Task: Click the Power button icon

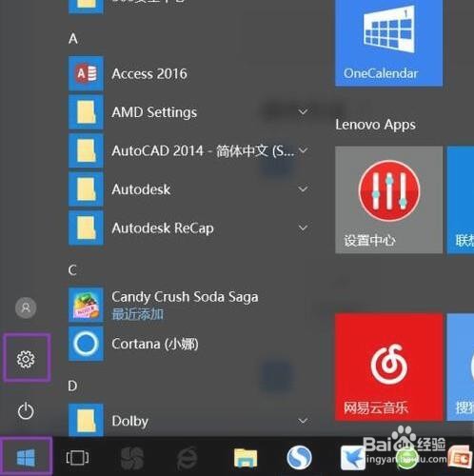Action: (26, 411)
